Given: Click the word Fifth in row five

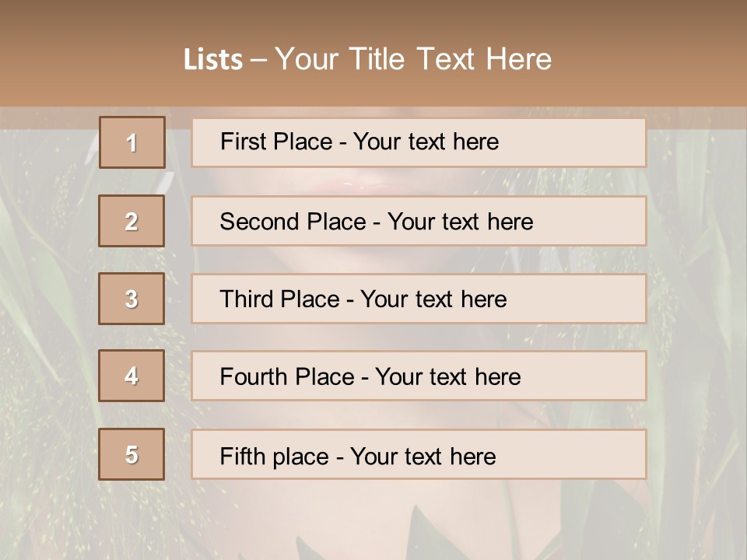Looking at the screenshot, I should click(x=243, y=456).
